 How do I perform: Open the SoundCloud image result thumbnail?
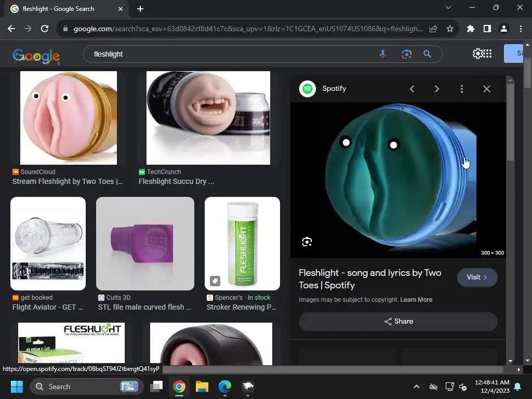pyautogui.click(x=69, y=118)
